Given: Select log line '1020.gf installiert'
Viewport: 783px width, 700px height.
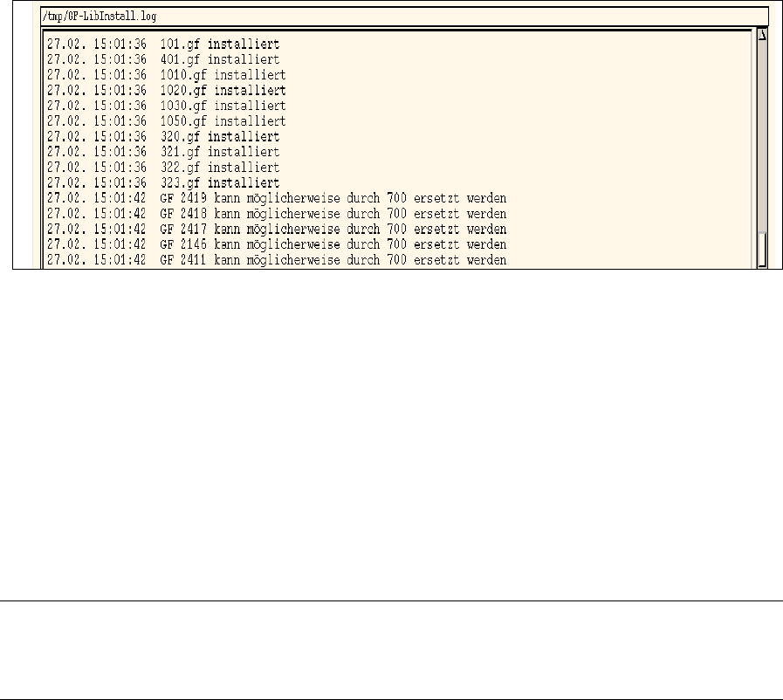Looking at the screenshot, I should coord(166,91).
